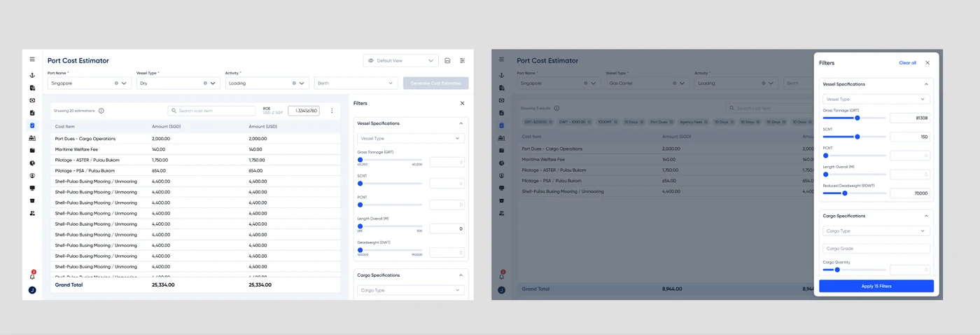This screenshot has height=335, width=980.
Task: Click Grand Total amount 8,944.00 in right mockup
Action: pos(673,289)
